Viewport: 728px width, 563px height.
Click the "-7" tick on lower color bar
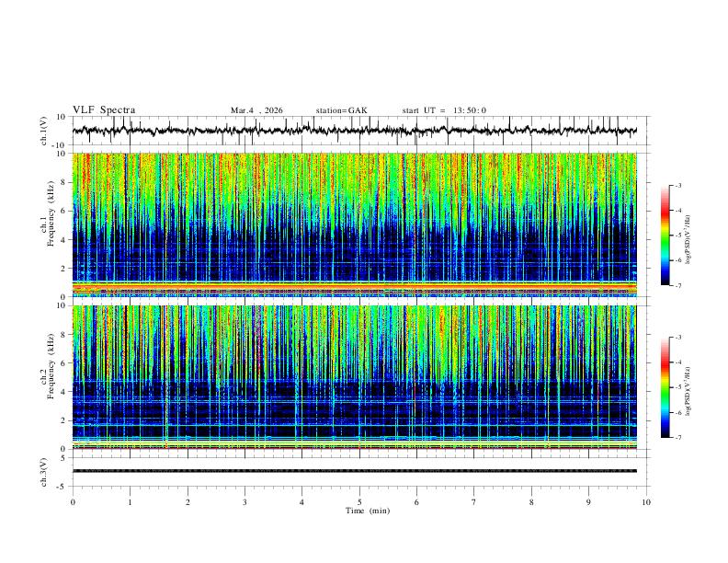click(677, 438)
